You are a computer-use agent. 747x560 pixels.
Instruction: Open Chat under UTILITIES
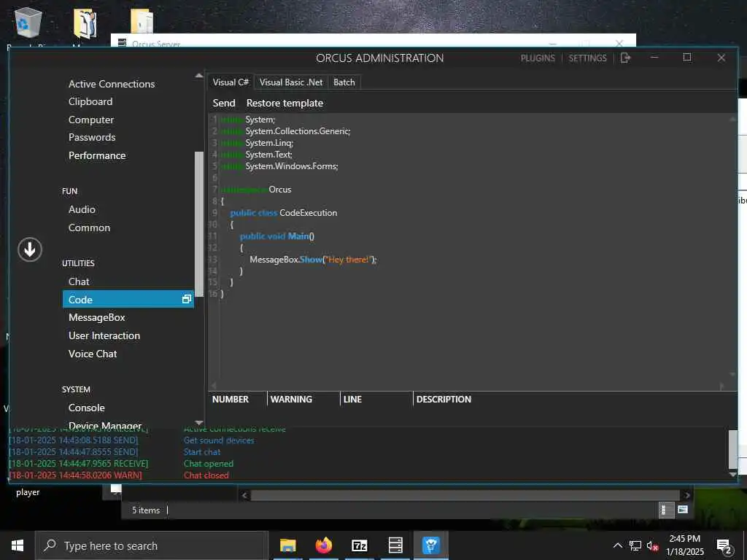click(x=79, y=281)
